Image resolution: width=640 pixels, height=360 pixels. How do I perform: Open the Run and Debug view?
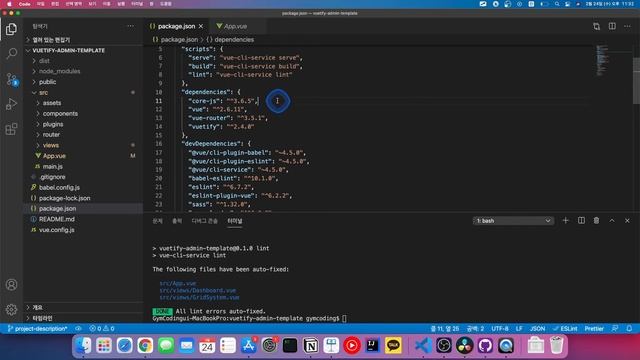11,104
